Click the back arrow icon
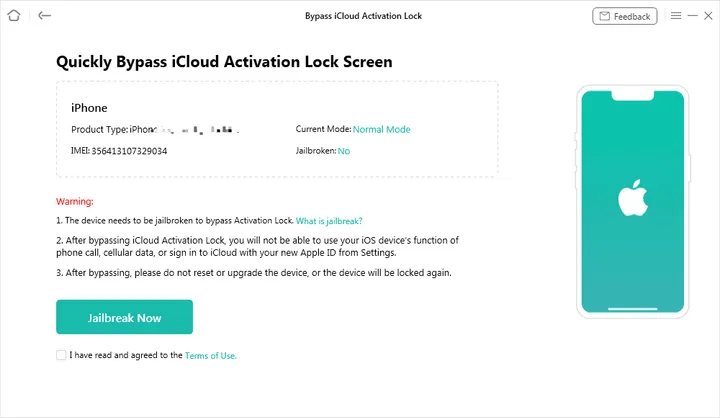The width and height of the screenshot is (720, 418). tap(44, 16)
